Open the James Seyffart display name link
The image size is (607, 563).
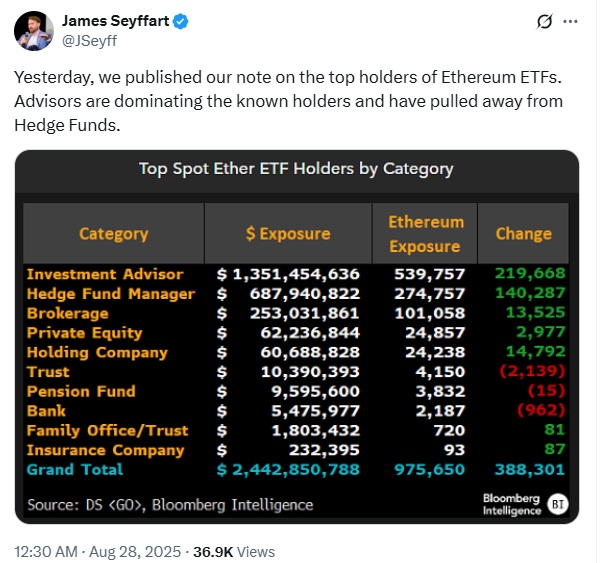[x=116, y=21]
